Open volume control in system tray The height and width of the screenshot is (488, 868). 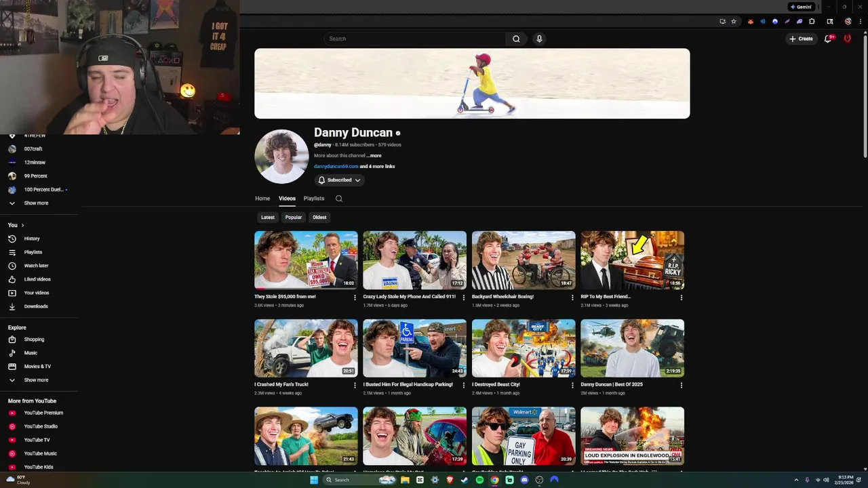pos(827,480)
